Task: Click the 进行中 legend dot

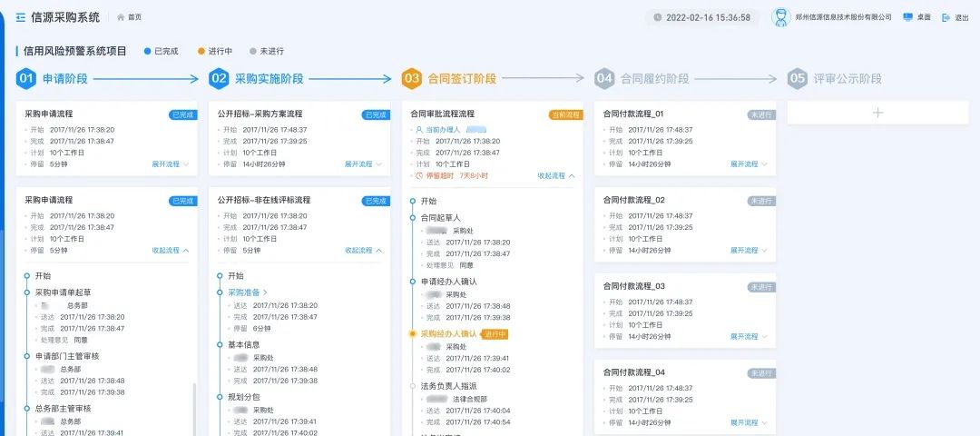Action: [x=201, y=51]
